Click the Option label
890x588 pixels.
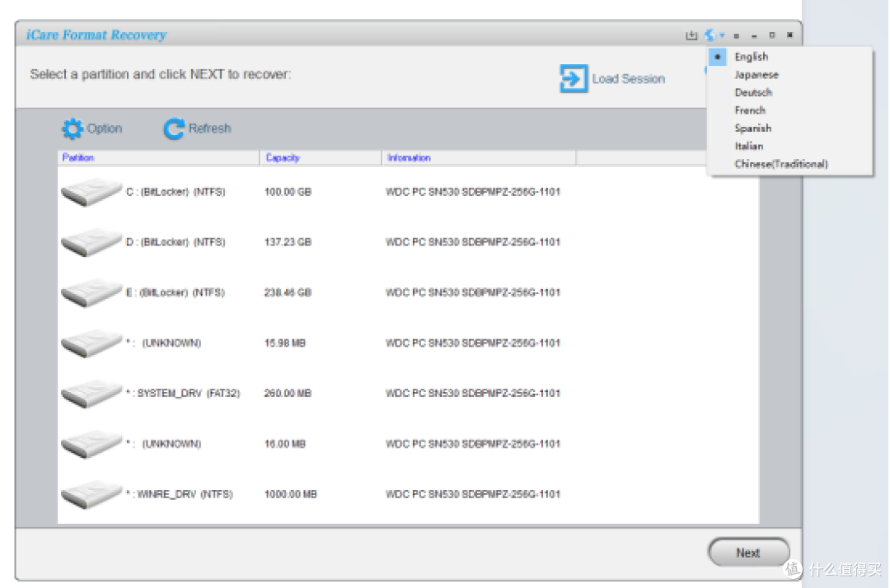pyautogui.click(x=105, y=128)
